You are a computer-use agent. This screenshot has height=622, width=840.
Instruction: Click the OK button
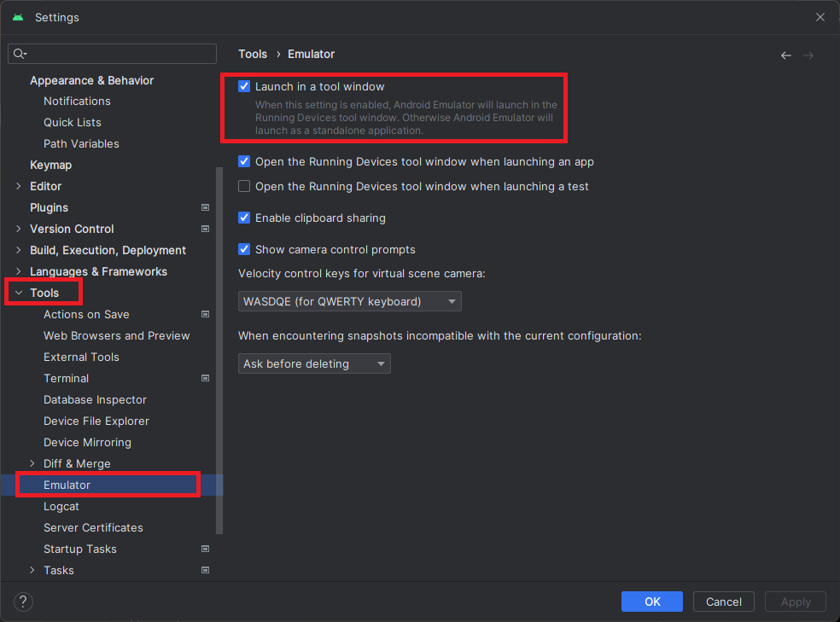(x=652, y=602)
